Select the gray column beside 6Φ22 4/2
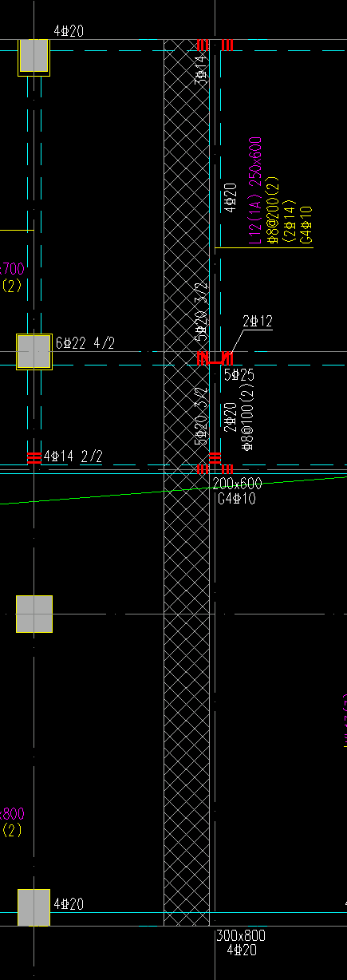Viewport: 347px width, 980px height. [x=34, y=352]
